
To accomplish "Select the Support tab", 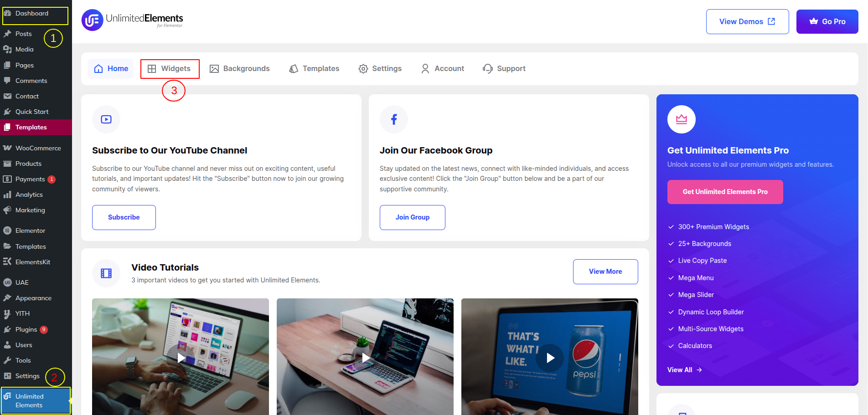I will pos(504,69).
